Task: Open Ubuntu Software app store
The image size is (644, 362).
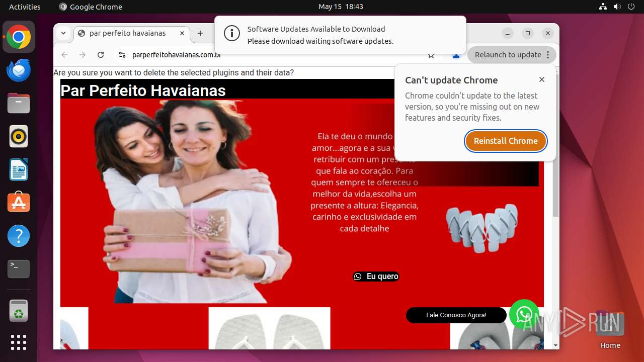Action: (x=19, y=203)
